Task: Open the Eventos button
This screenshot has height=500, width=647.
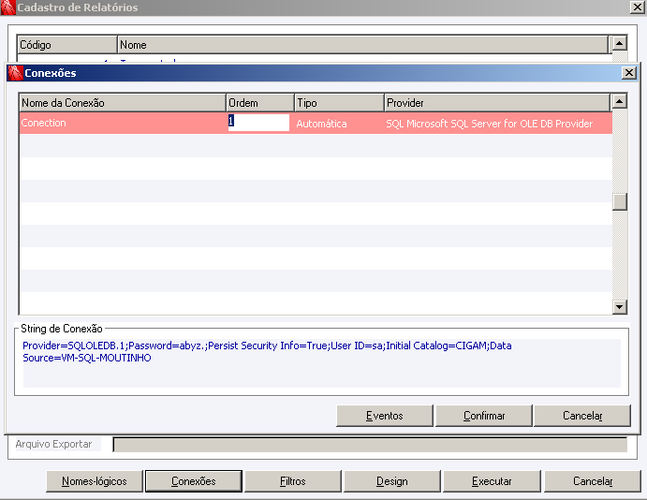Action: click(x=385, y=415)
